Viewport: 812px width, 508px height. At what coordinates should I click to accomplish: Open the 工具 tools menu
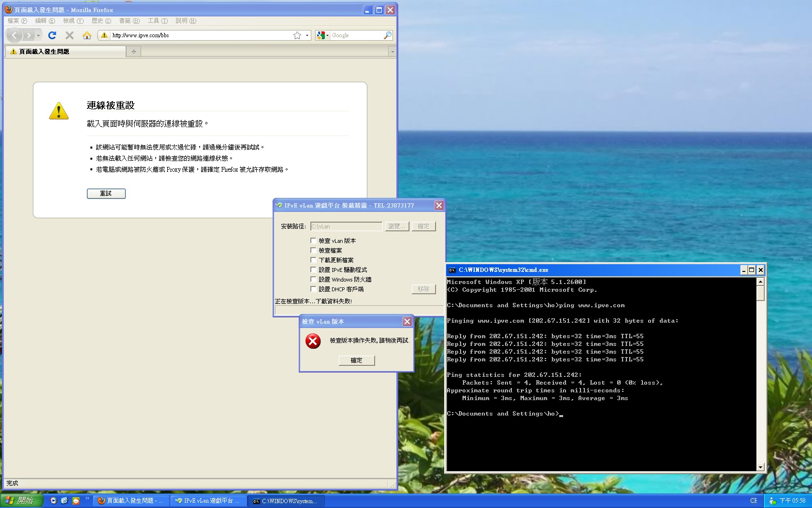[158, 21]
